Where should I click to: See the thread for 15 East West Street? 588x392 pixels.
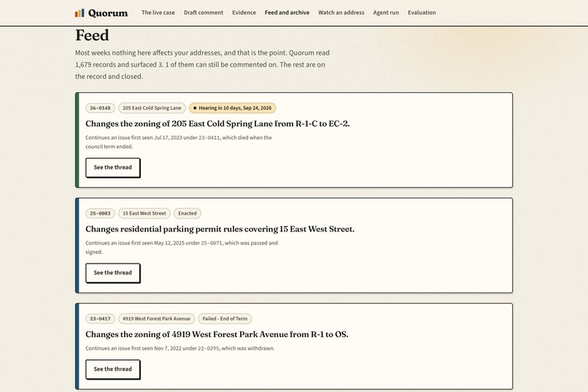point(113,273)
